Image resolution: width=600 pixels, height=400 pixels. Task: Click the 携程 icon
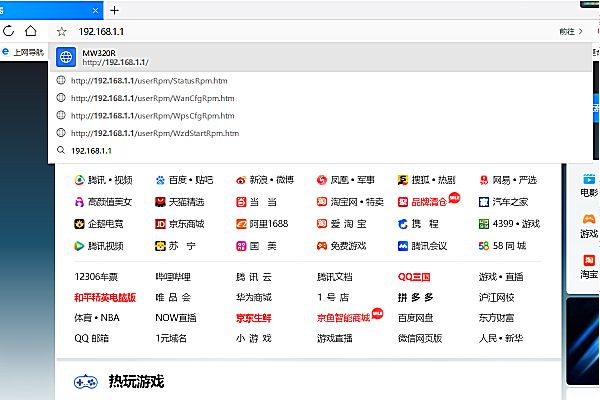(403, 224)
